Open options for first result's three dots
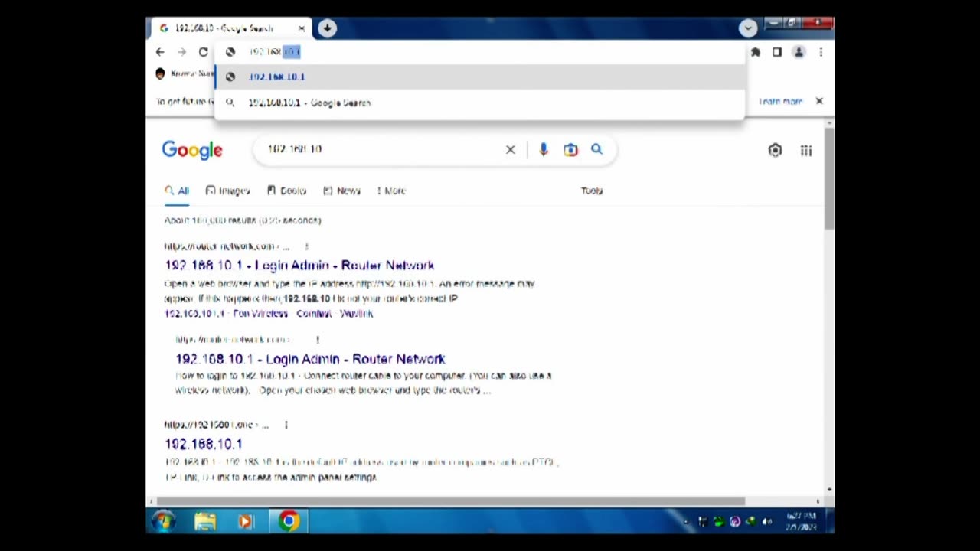This screenshot has width=980, height=551. pos(306,246)
